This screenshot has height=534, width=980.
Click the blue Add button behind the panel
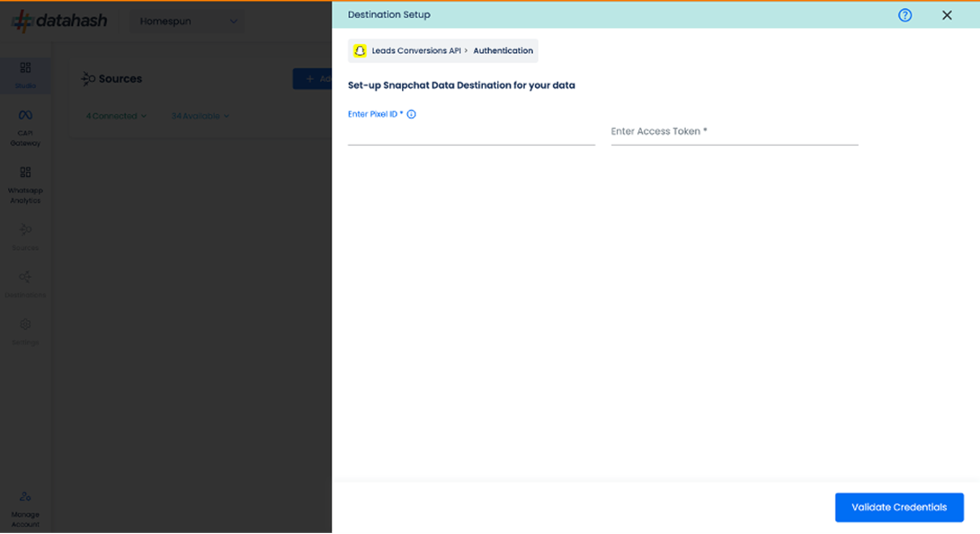tap(313, 79)
